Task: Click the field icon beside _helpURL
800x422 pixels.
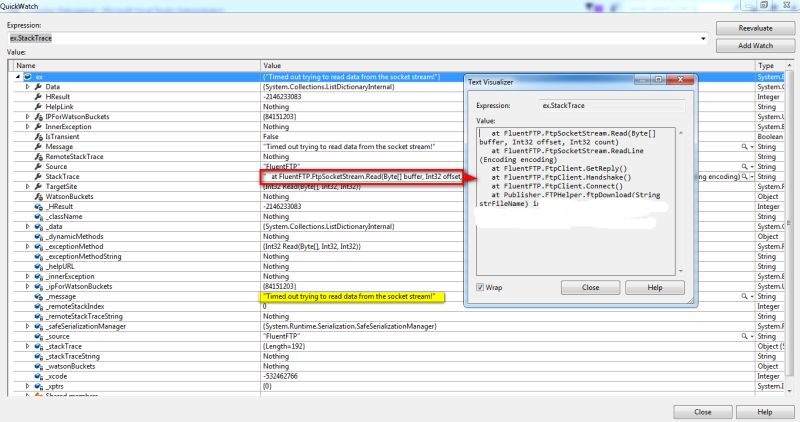Action: pos(38,266)
